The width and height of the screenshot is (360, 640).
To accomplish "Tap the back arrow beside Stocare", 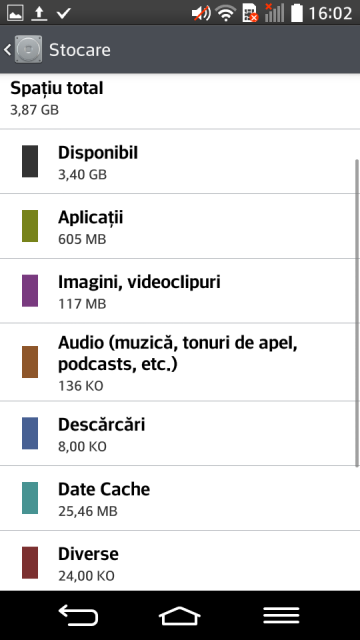I will point(7,50).
